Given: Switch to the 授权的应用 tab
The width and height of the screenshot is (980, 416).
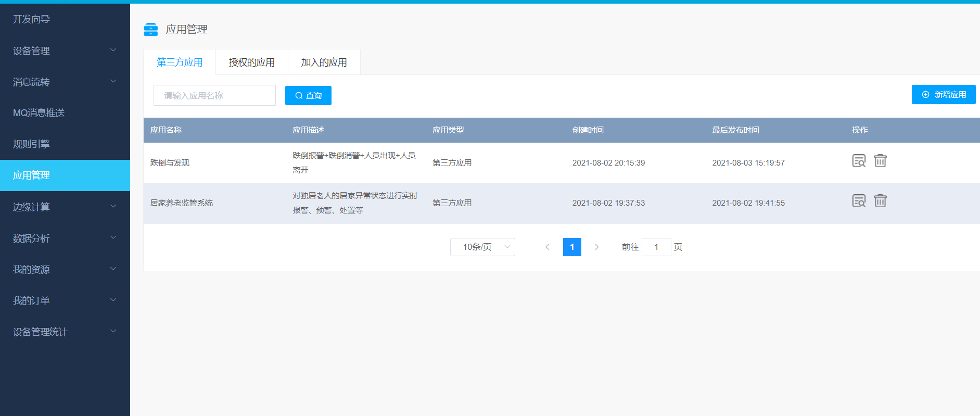Looking at the screenshot, I should click(252, 62).
